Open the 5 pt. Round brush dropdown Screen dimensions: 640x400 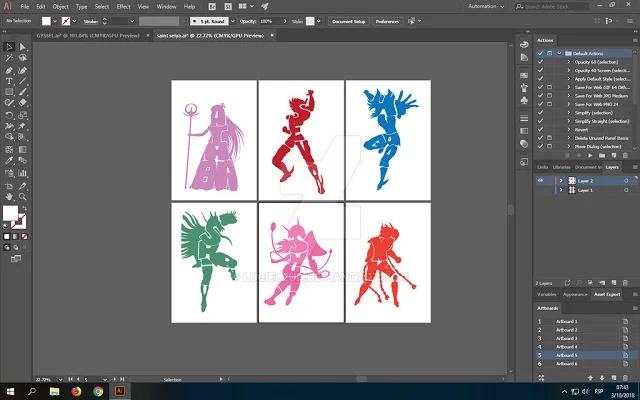233,21
